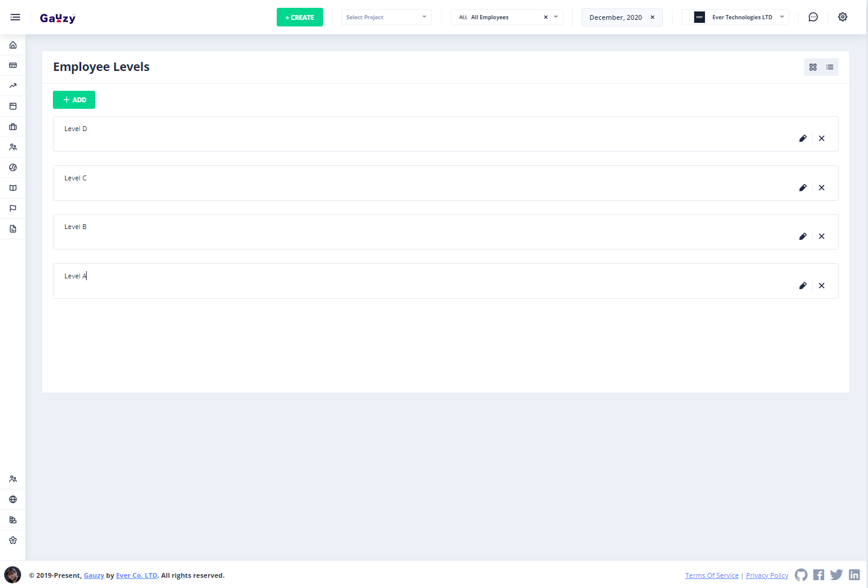Open the chat messages icon in header
The image size is (868, 588).
(x=813, y=17)
